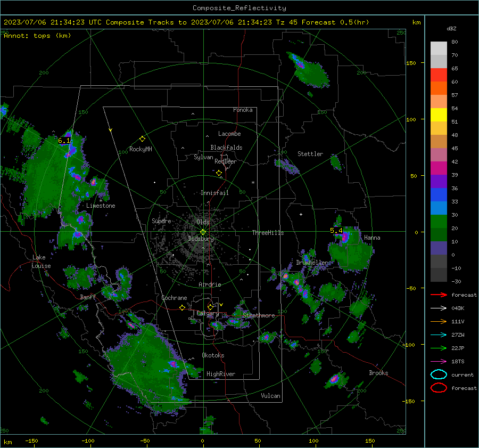
Task: Click the UTC Composite Tracks timestamp header
Action: pyautogui.click(x=186, y=22)
